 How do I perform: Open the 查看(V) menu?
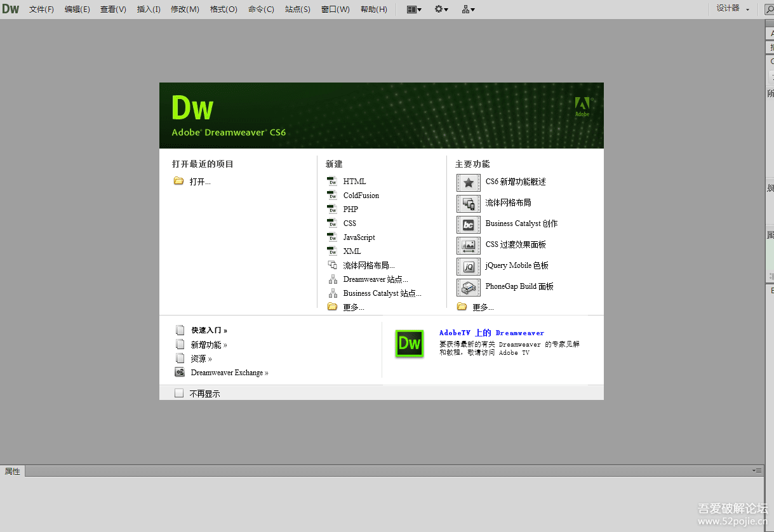(x=114, y=10)
